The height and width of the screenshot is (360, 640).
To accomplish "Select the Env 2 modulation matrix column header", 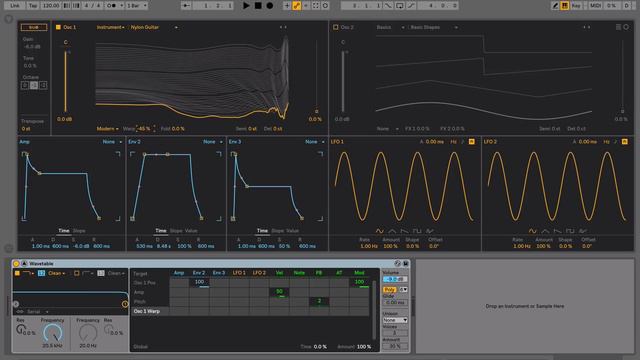I will pyautogui.click(x=199, y=273).
